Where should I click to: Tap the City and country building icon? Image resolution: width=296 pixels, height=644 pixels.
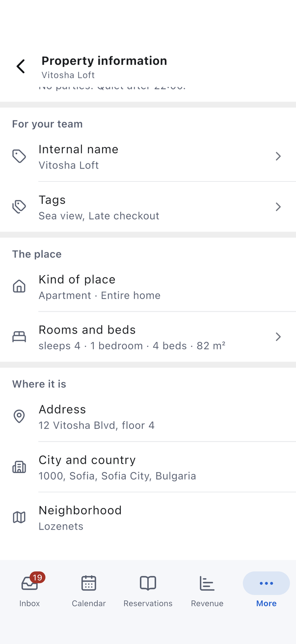pos(19,467)
